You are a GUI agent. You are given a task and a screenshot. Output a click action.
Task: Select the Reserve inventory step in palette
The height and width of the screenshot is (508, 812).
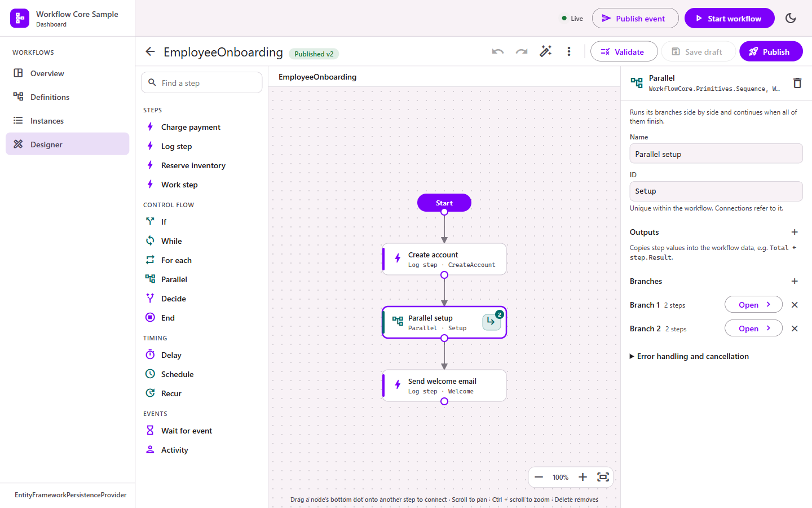(x=202, y=165)
